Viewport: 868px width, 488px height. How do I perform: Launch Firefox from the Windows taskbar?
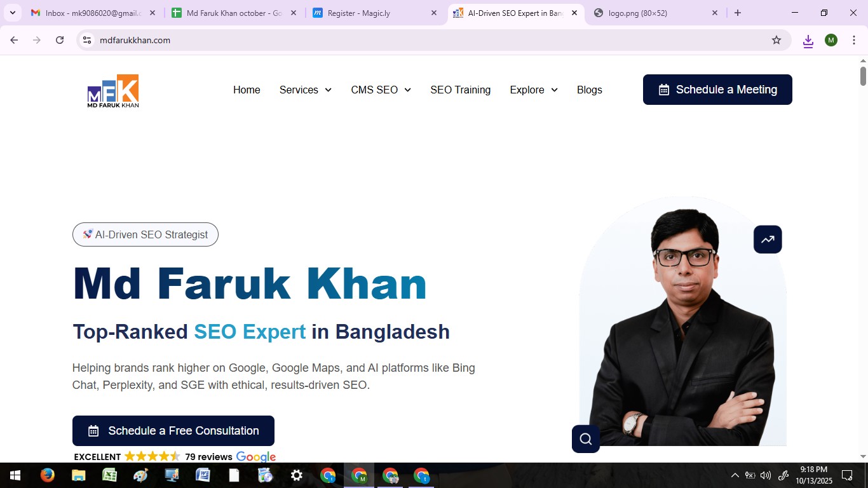point(48,475)
